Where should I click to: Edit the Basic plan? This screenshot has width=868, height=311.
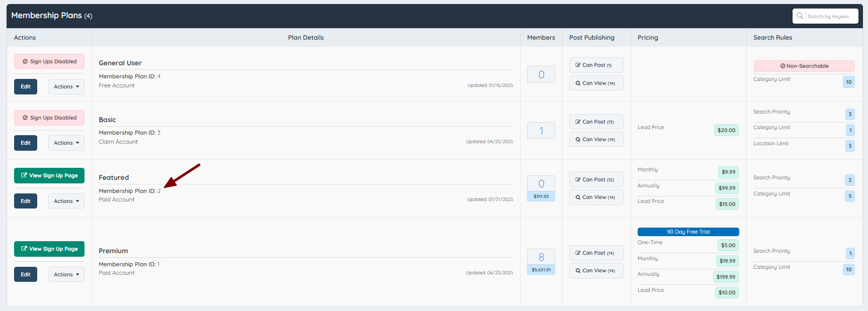(26, 143)
